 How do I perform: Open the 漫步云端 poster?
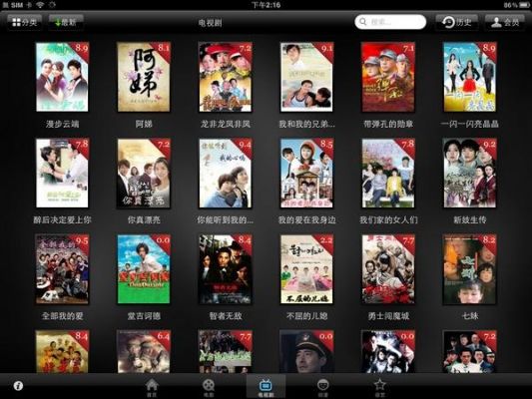[63, 77]
